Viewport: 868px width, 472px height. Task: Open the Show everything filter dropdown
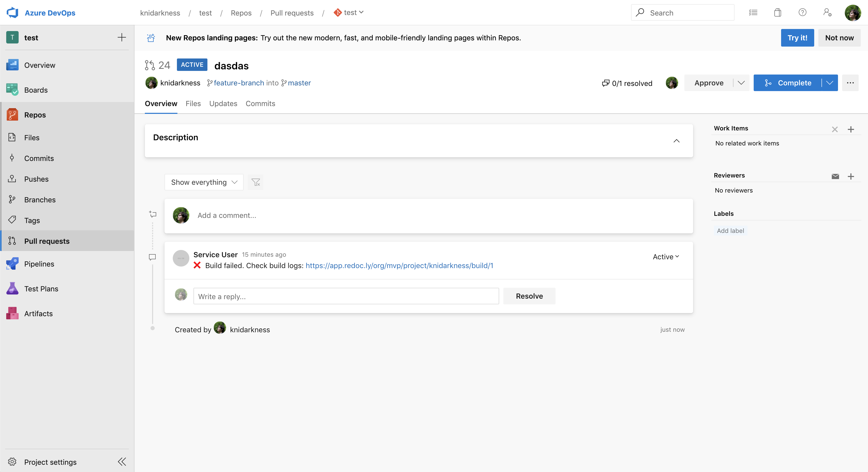click(204, 182)
